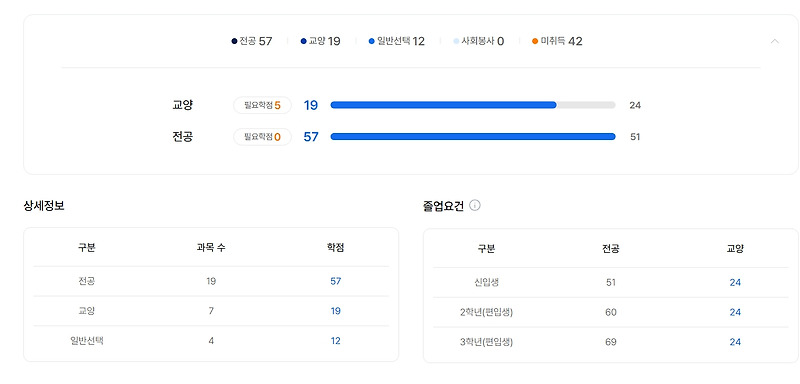
Task: Click the 교양 target value 24
Action: tap(635, 106)
